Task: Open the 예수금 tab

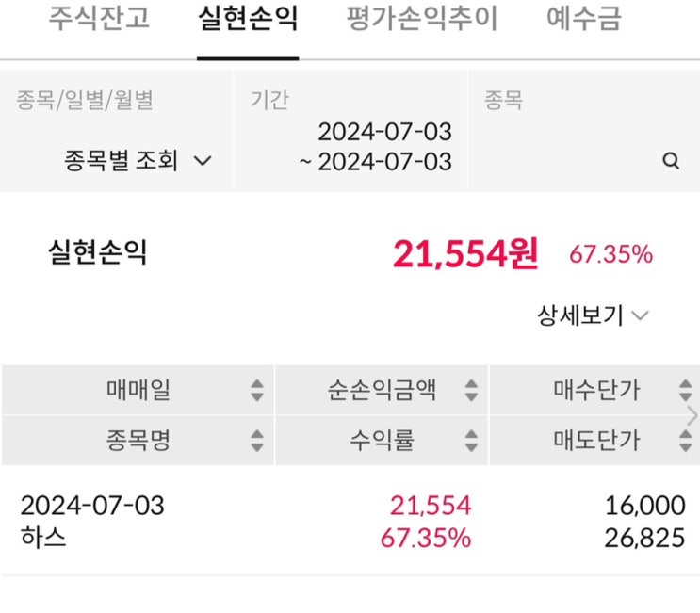Action: point(584,19)
